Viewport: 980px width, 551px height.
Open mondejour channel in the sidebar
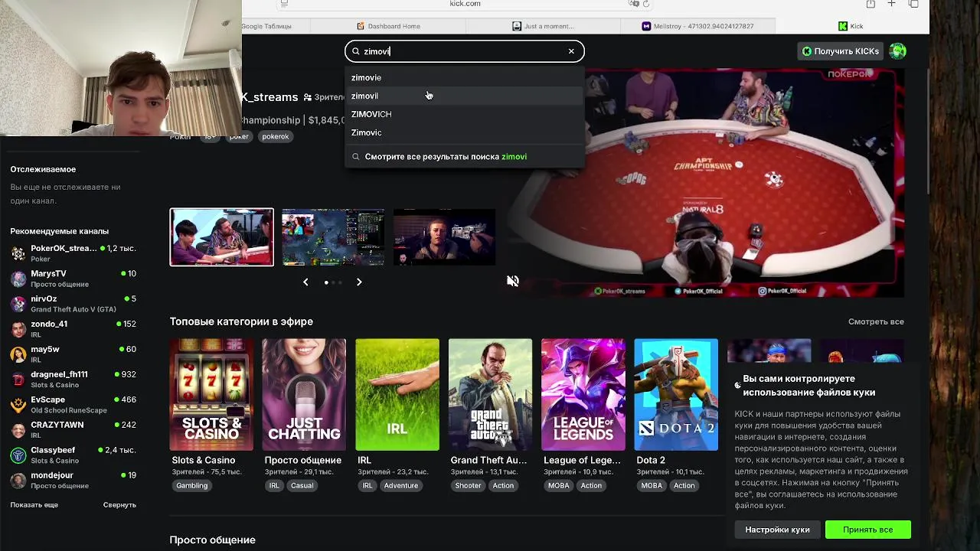[73, 480]
